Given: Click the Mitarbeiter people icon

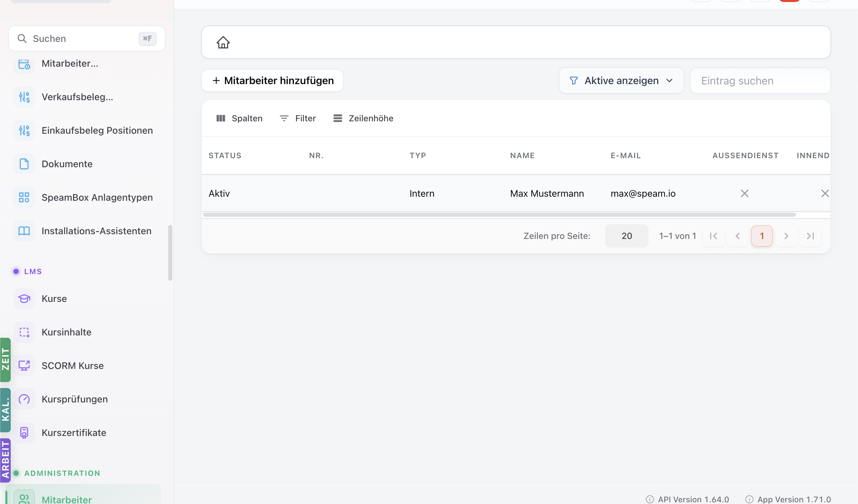Looking at the screenshot, I should pyautogui.click(x=24, y=499).
